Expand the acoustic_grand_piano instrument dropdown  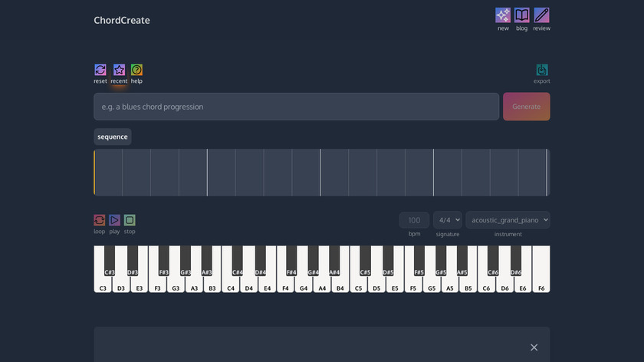(x=508, y=220)
